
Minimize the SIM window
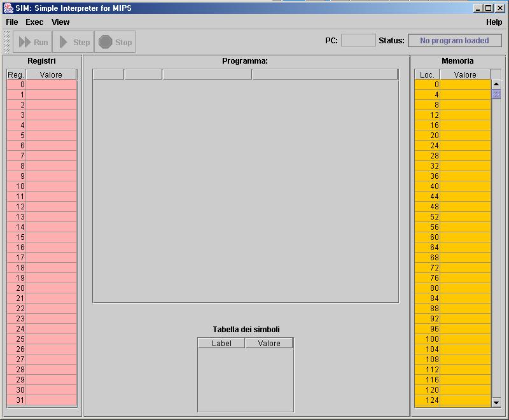(x=478, y=8)
